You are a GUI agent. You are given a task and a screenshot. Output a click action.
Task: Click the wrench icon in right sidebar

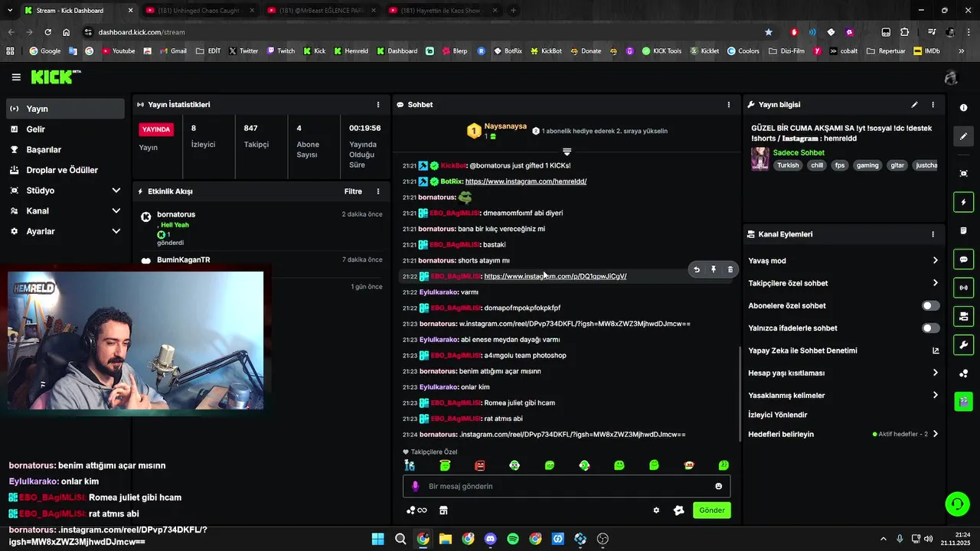point(964,344)
